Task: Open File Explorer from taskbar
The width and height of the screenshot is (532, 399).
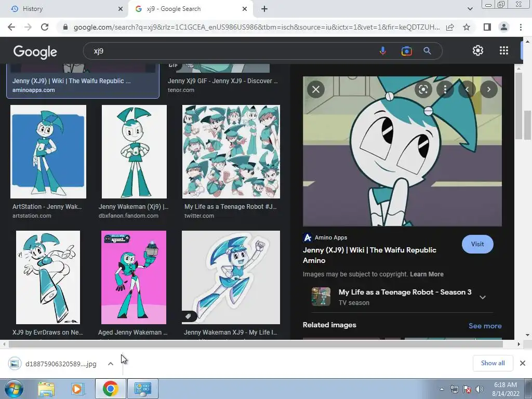Action: pyautogui.click(x=46, y=389)
